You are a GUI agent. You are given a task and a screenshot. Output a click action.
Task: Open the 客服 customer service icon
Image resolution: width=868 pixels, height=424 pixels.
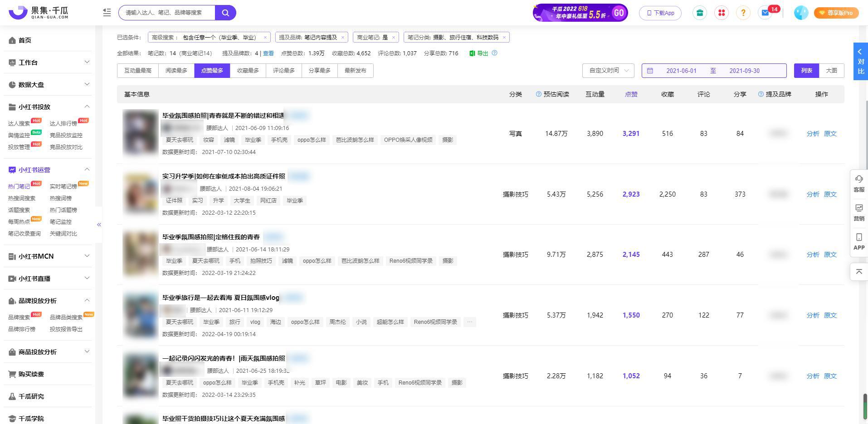(x=859, y=183)
